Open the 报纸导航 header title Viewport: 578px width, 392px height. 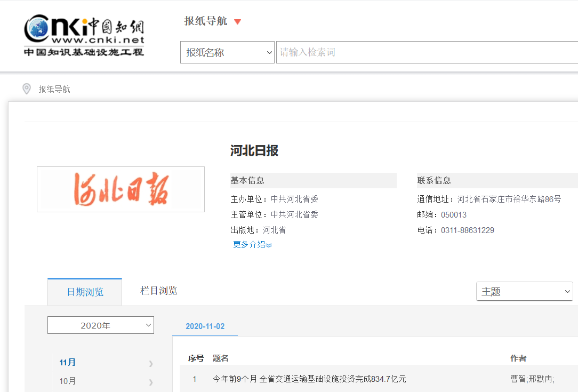[x=205, y=21]
